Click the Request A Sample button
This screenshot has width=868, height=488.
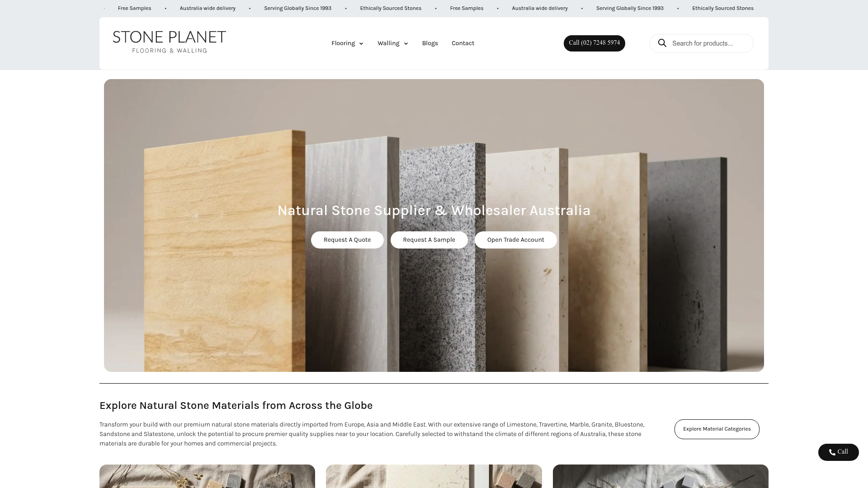pos(429,240)
